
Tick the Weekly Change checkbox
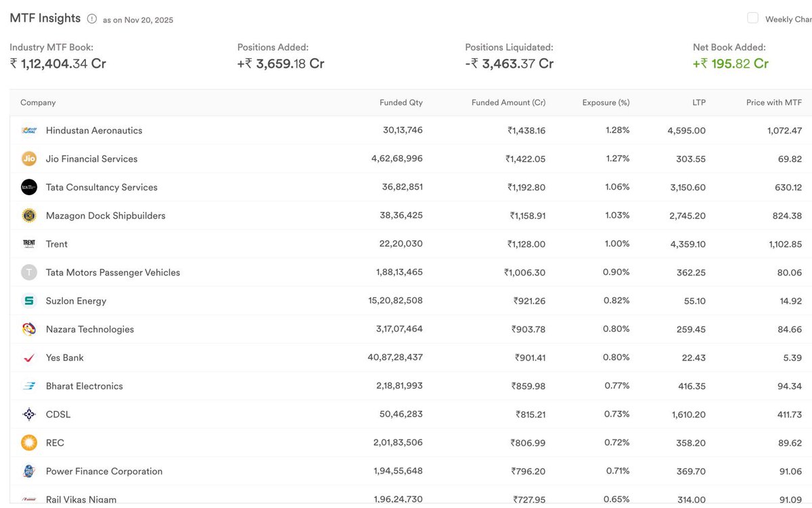coord(752,18)
